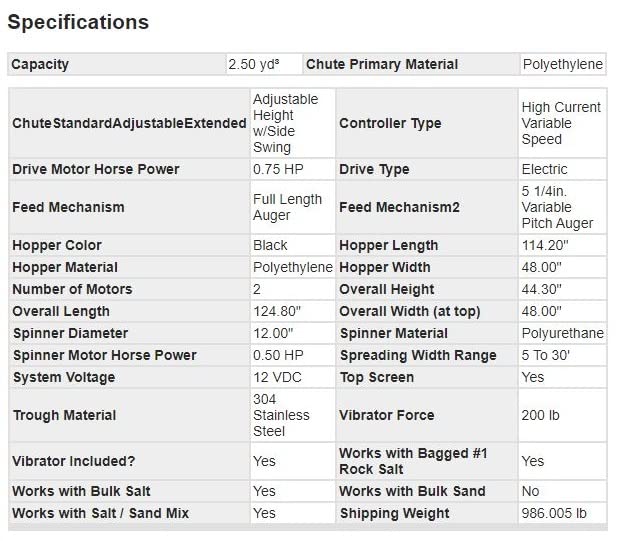
Task: Select the Vibrator Force label
Action: coord(387,415)
